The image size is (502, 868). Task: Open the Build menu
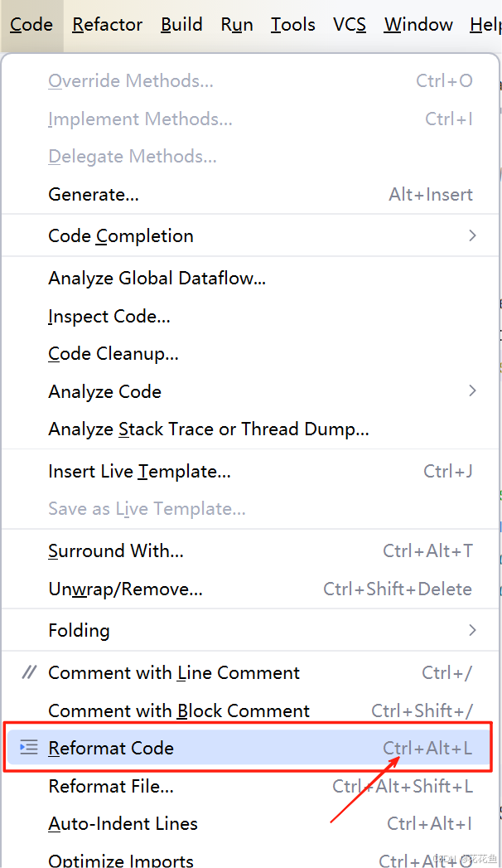click(x=181, y=25)
